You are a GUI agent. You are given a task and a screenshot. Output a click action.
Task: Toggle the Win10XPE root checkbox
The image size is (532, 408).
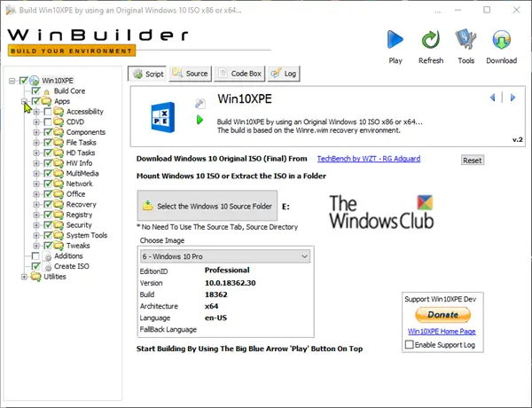coord(23,81)
